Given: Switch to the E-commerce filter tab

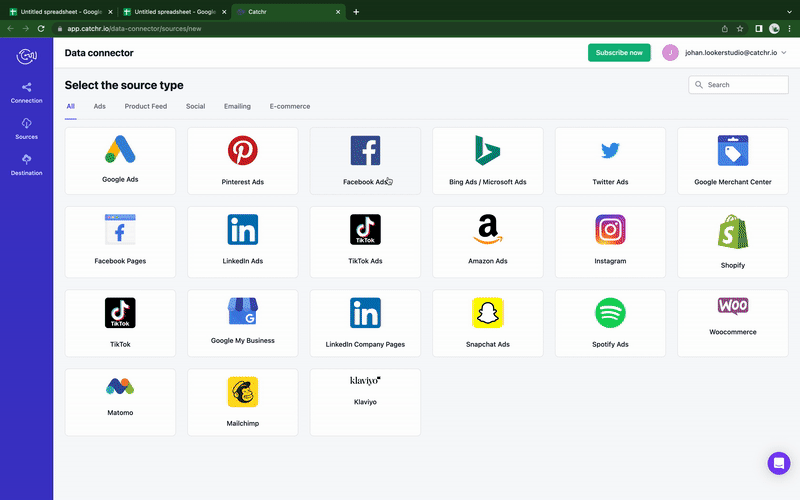Looking at the screenshot, I should tap(290, 106).
